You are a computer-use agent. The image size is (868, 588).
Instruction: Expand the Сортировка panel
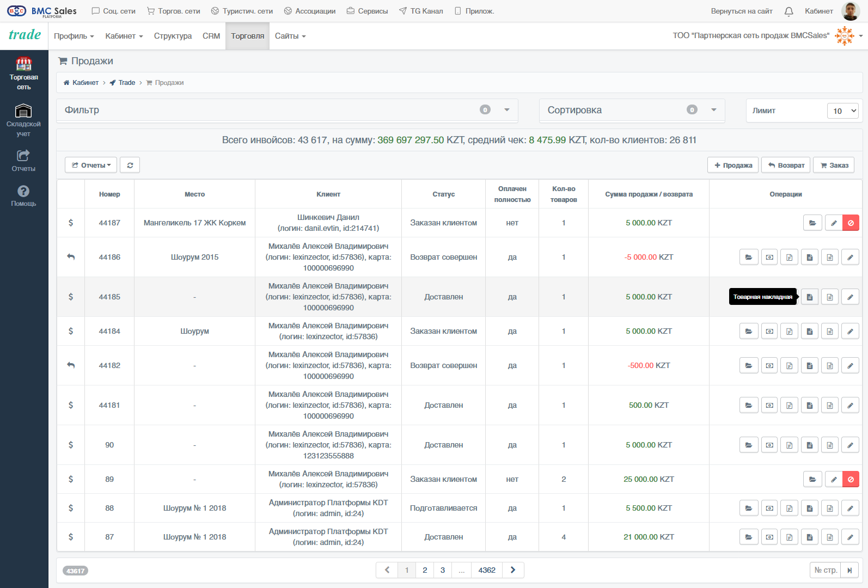[714, 110]
